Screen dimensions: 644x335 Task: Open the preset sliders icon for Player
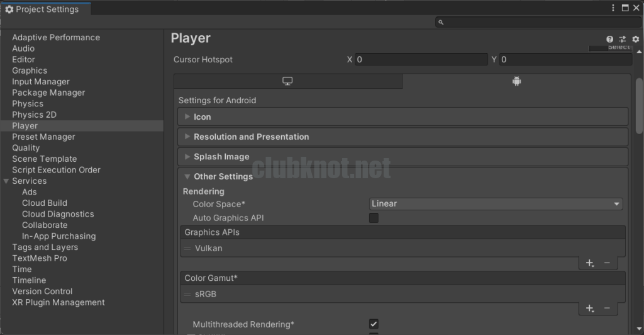coord(622,39)
